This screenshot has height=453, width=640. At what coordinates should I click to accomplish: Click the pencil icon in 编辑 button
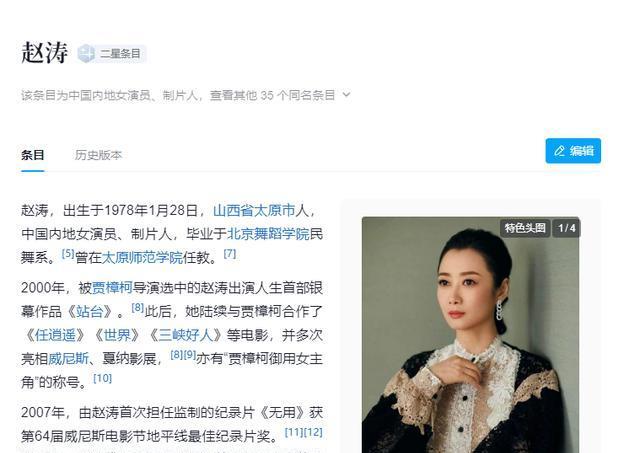click(559, 151)
